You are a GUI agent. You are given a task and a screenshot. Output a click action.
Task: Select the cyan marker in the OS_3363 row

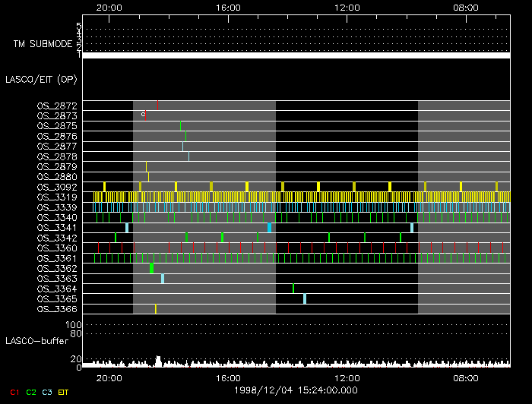(x=162, y=279)
